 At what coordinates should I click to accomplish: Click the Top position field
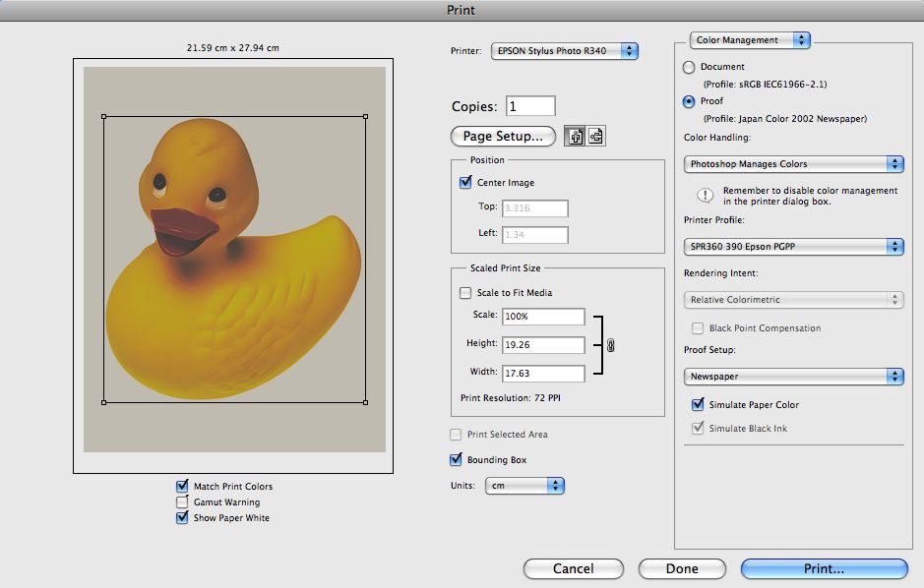(x=535, y=207)
